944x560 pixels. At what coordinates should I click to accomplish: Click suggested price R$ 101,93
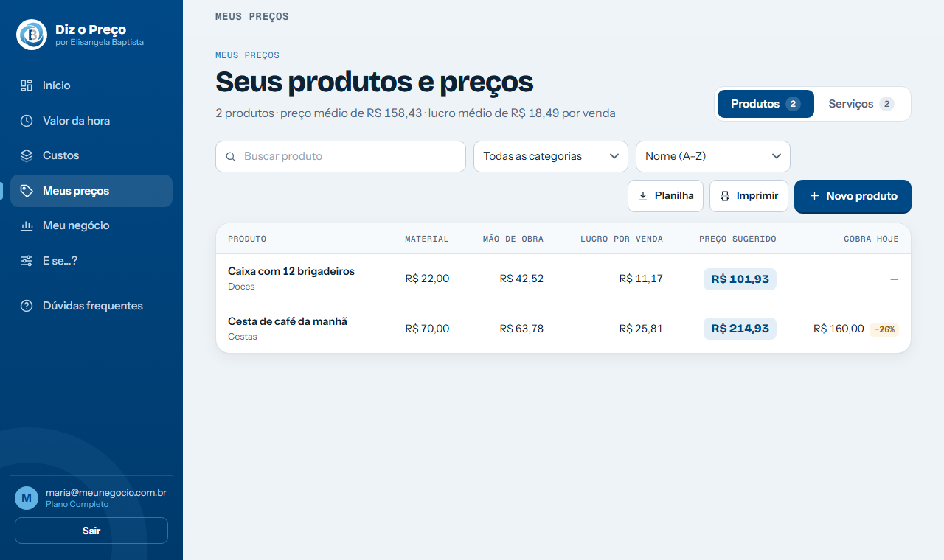point(740,279)
